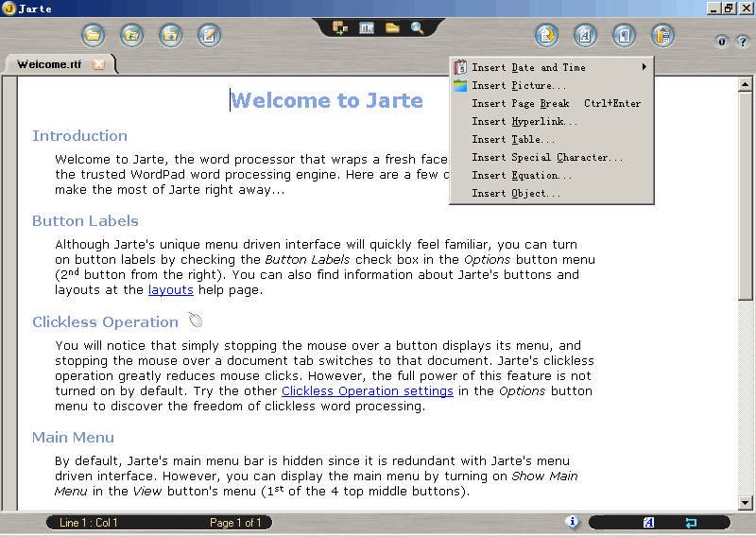The width and height of the screenshot is (756, 537).
Task: Click the Main Menu heading
Action: point(74,437)
